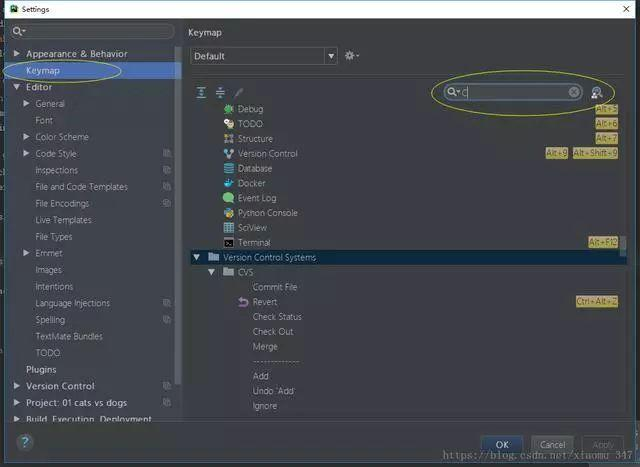
Task: Click the TODO tool window icon
Action: [x=229, y=124]
